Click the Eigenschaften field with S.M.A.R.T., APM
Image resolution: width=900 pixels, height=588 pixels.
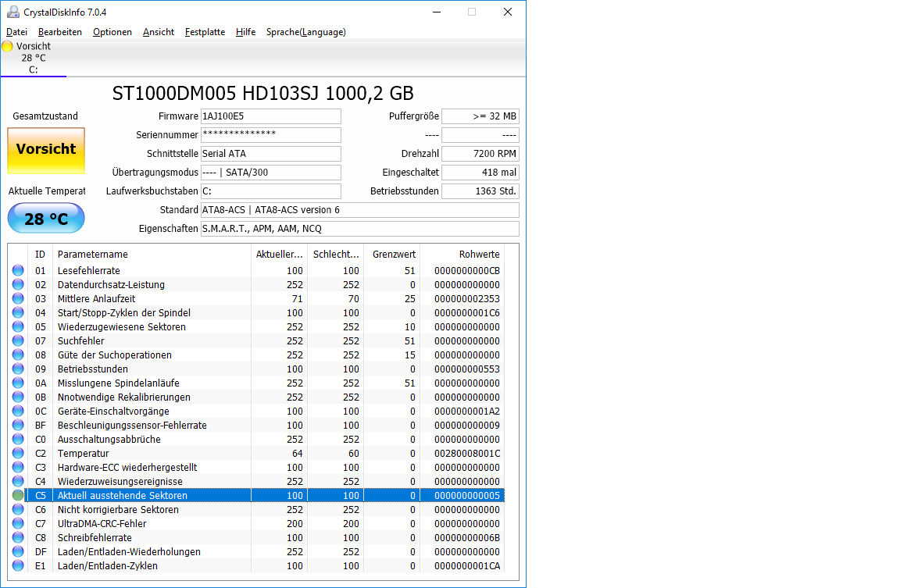tap(360, 229)
